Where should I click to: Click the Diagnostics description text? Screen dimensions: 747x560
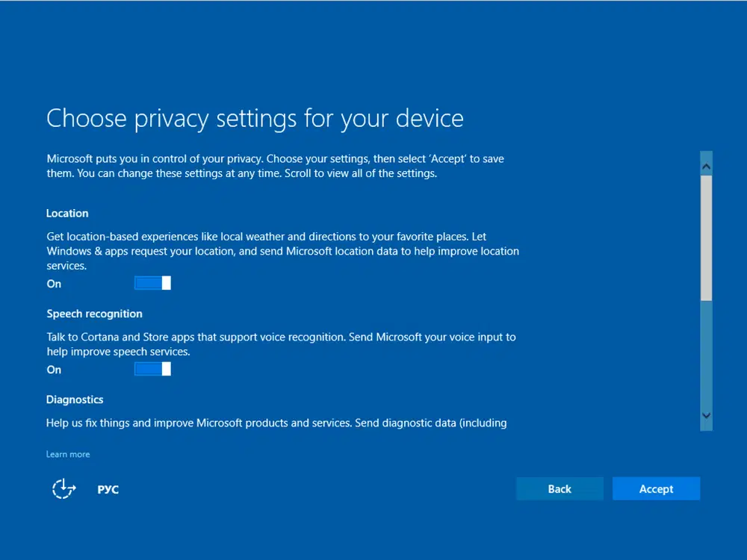[x=276, y=423]
